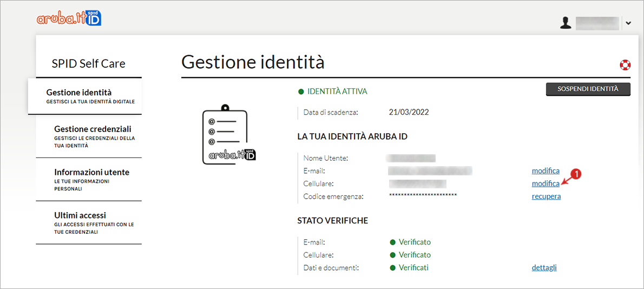Screen dimensions: 644x289
Task: Open the blurred username account menu
Action: click(x=597, y=23)
